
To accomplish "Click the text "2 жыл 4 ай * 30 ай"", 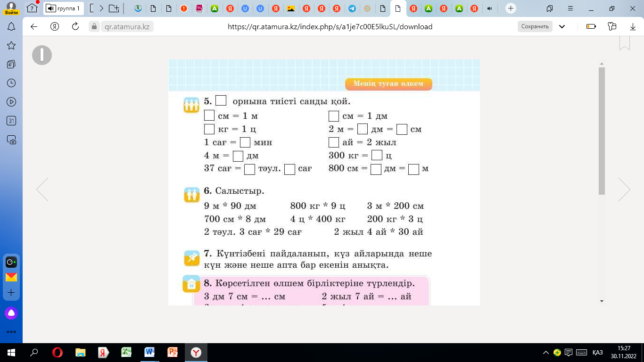I will (x=379, y=232).
